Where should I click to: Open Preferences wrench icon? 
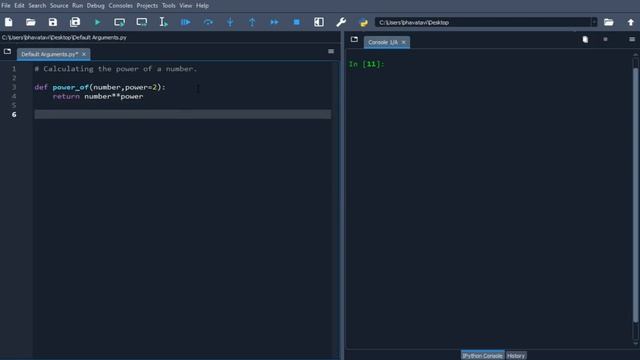pos(341,22)
